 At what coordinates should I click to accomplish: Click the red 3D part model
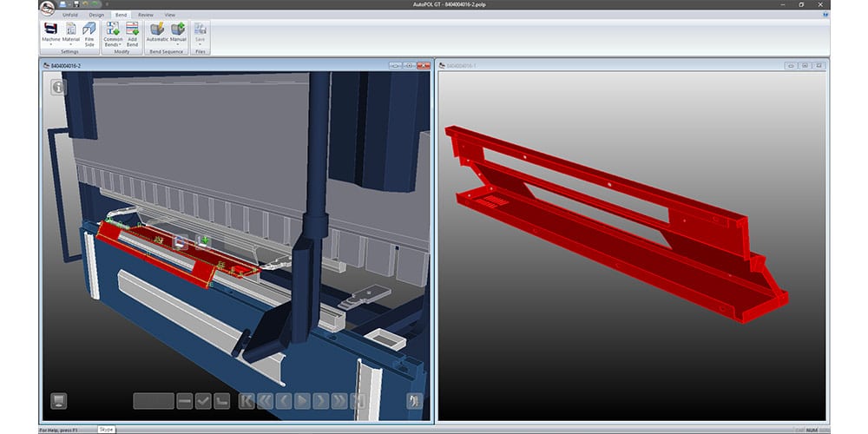click(608, 217)
